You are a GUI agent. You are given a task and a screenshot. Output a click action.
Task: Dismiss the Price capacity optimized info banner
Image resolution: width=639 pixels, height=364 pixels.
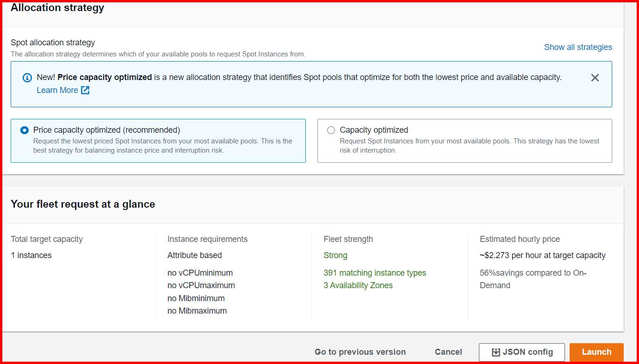(x=595, y=78)
